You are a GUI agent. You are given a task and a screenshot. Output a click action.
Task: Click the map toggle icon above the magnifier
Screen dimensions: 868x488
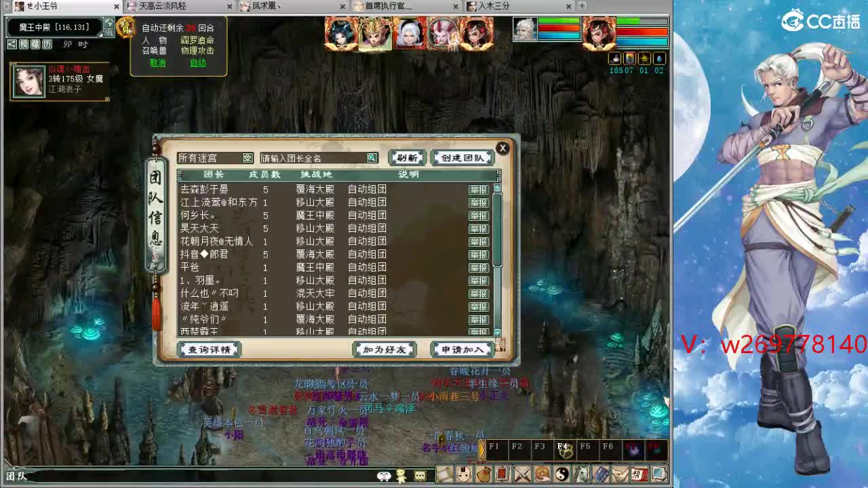click(x=108, y=23)
